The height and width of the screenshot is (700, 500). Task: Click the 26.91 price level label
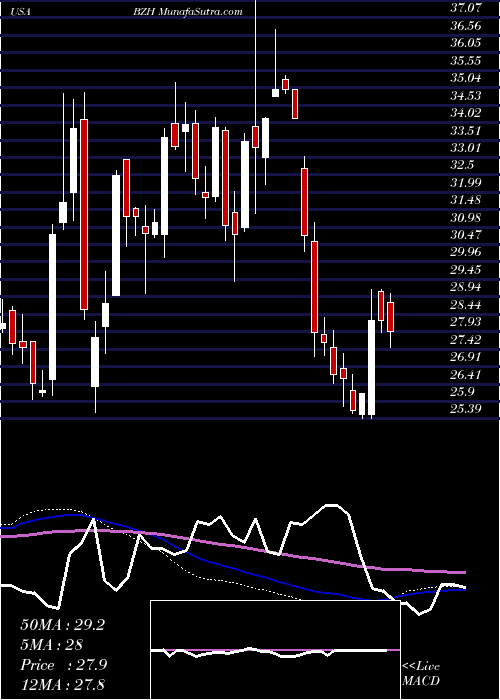point(467,357)
